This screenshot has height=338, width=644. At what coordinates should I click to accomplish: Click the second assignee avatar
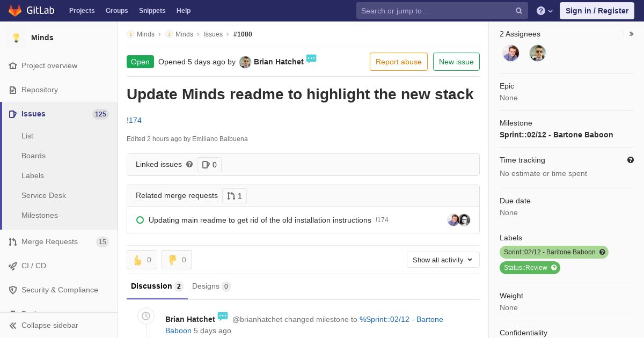click(538, 53)
